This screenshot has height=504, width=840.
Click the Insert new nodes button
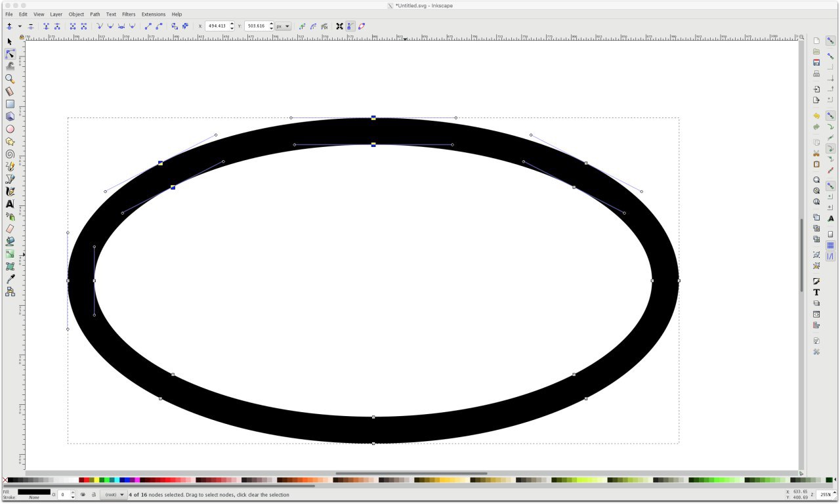coord(9,26)
